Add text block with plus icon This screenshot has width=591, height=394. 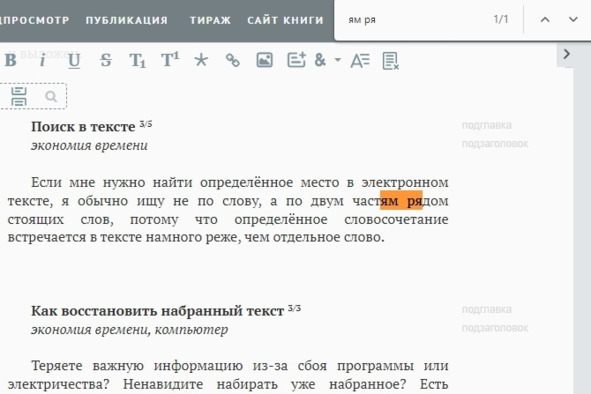coord(296,60)
